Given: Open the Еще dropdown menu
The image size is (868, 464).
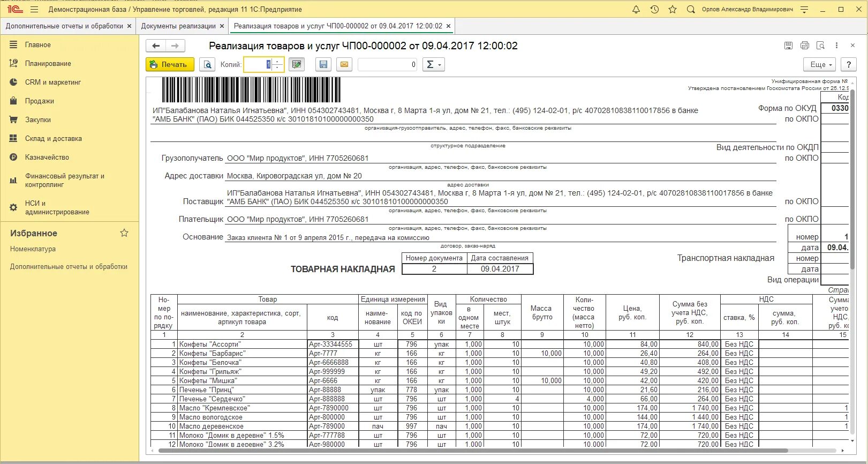Looking at the screenshot, I should (819, 64).
